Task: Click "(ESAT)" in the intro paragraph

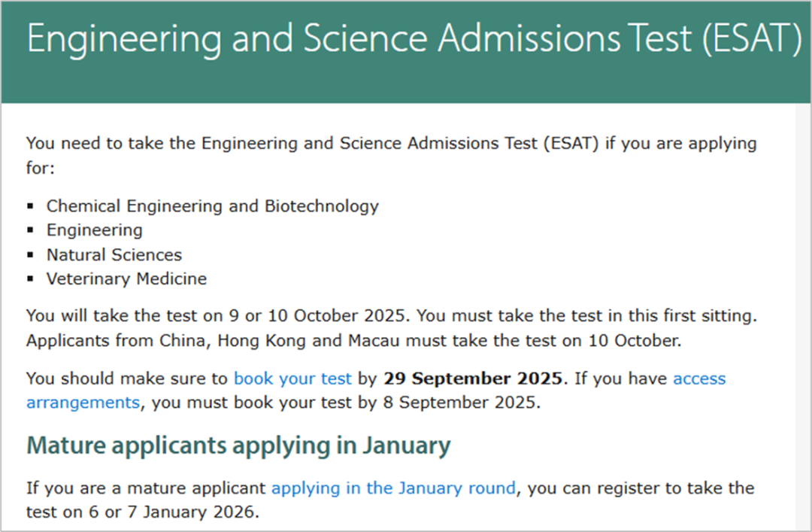Action: (x=569, y=144)
